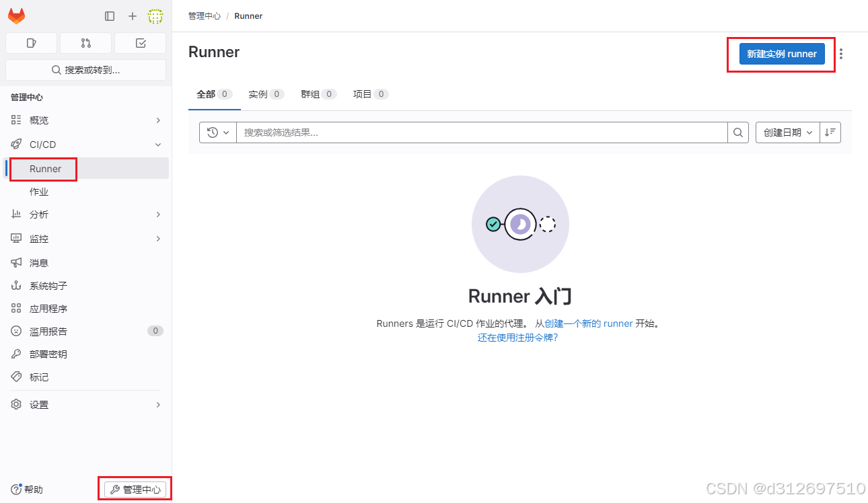The width and height of the screenshot is (868, 503).
Task: Switch to the 项目 tab
Action: pos(371,94)
